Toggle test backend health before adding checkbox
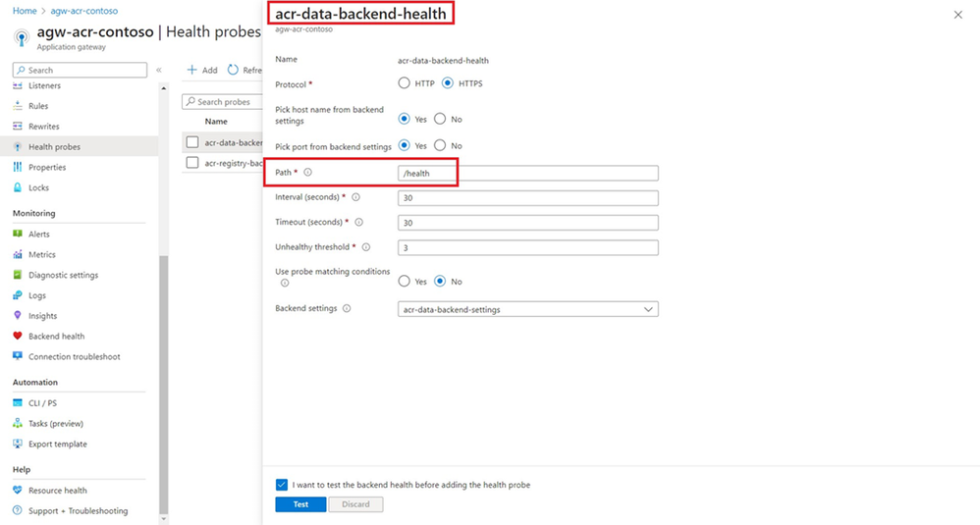Screen dimensions: 980x525 [282, 485]
